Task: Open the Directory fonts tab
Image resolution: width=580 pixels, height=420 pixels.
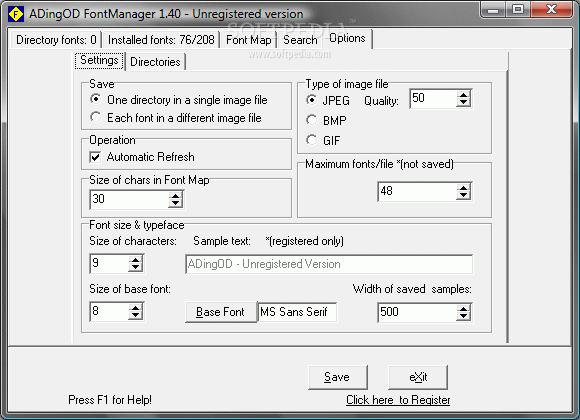Action: (56, 40)
